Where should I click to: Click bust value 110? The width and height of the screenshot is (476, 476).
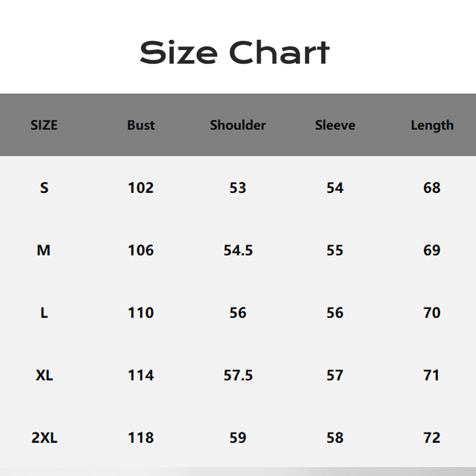(141, 313)
